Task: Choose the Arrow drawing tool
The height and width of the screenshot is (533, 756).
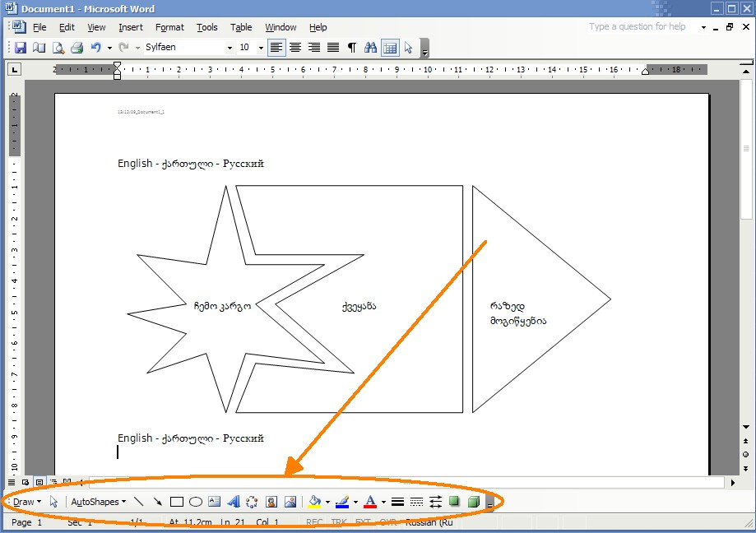Action: (x=157, y=502)
